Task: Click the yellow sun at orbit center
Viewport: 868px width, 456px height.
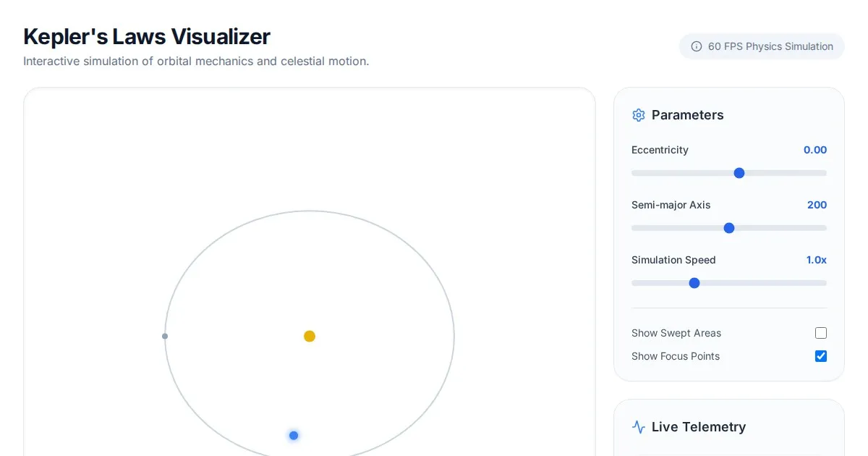Action: (310, 336)
